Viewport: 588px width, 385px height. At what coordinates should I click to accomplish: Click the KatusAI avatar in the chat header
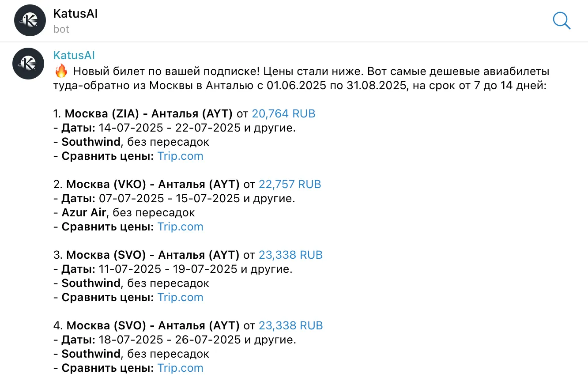30,20
